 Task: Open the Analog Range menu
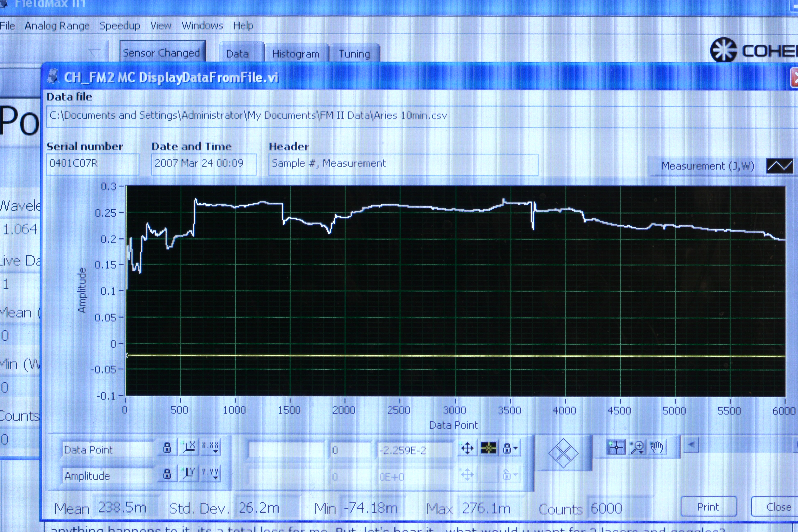[57, 26]
